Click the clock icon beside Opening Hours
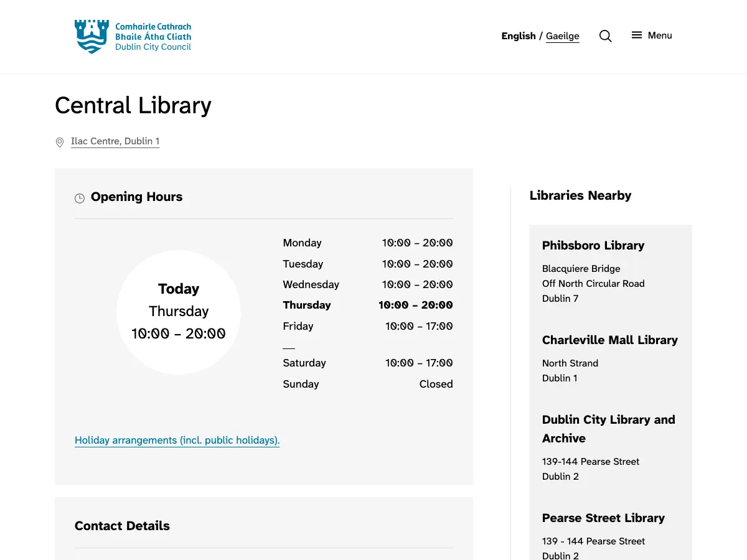This screenshot has height=560, width=747. (80, 198)
